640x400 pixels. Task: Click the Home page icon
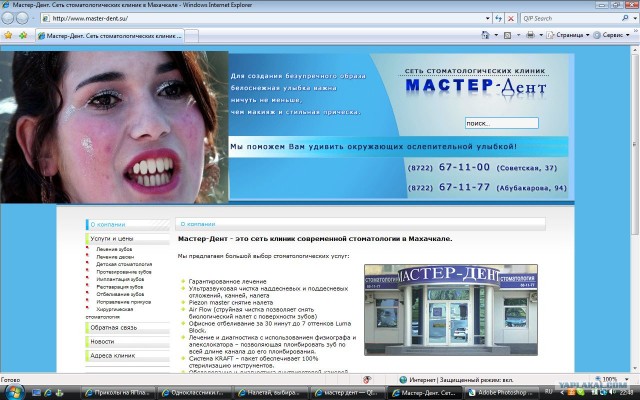[485, 35]
